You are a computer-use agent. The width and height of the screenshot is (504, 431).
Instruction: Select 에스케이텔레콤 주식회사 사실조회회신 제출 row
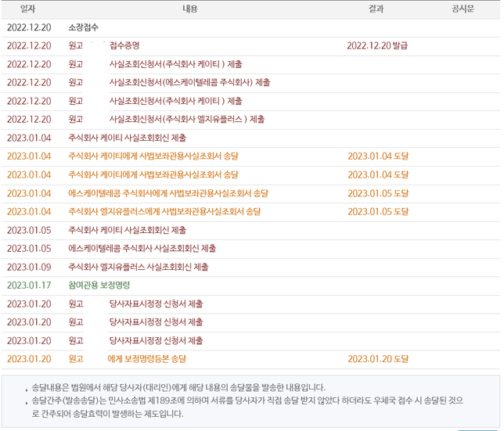tap(142, 248)
